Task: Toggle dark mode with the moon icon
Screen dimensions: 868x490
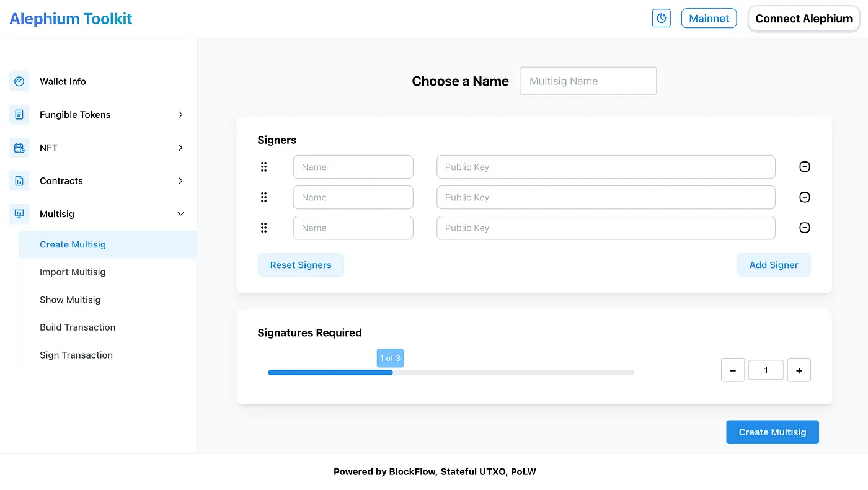Action: [x=662, y=18]
